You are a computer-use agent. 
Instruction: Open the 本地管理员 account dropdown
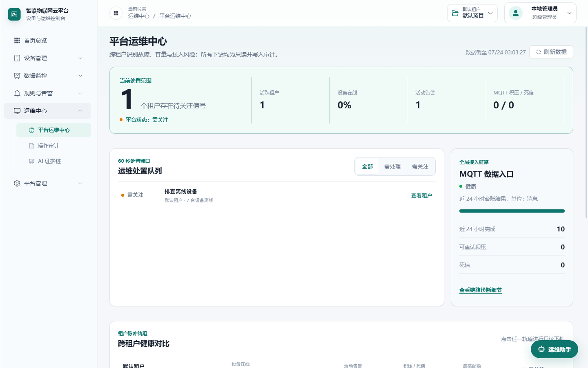pyautogui.click(x=540, y=13)
